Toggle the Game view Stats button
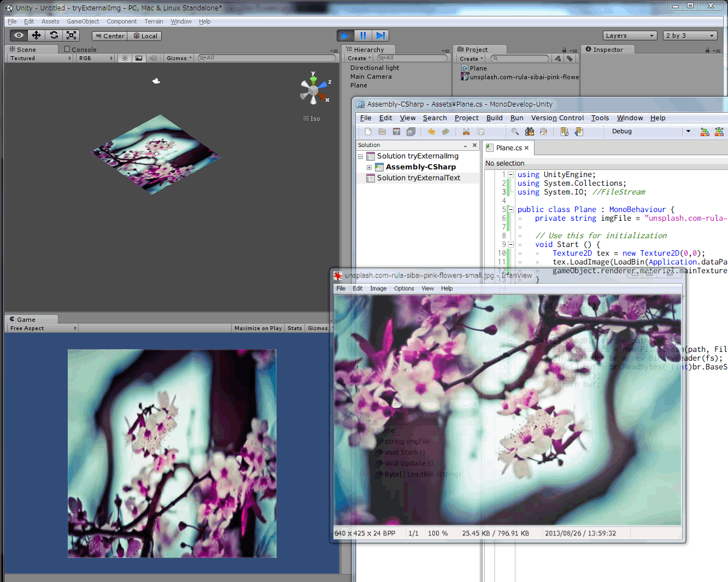 point(295,328)
